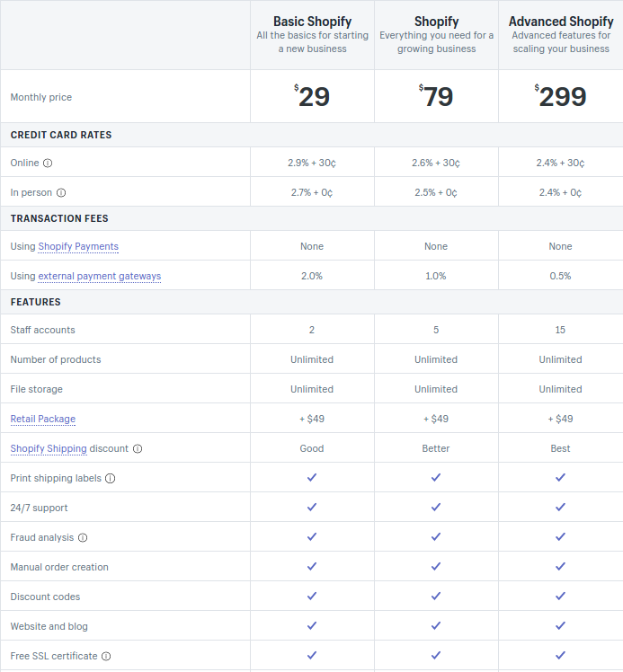Click the Manual order creation row label
Image resolution: width=623 pixels, height=672 pixels.
click(59, 567)
